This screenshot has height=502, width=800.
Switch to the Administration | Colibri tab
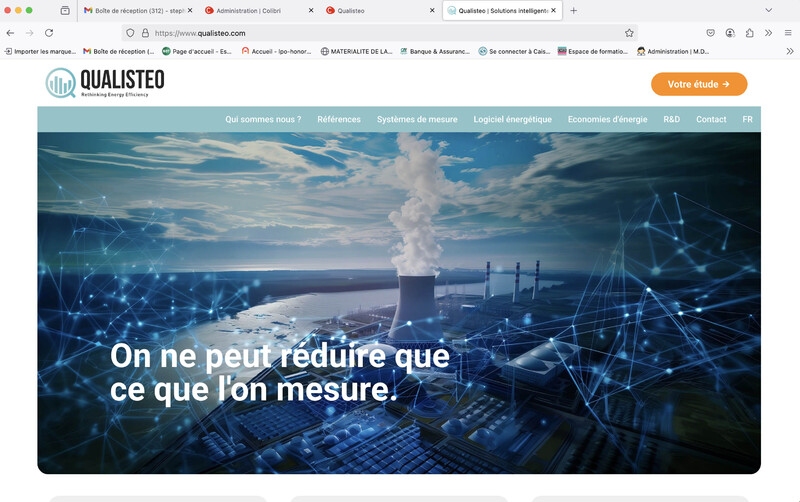pyautogui.click(x=250, y=10)
